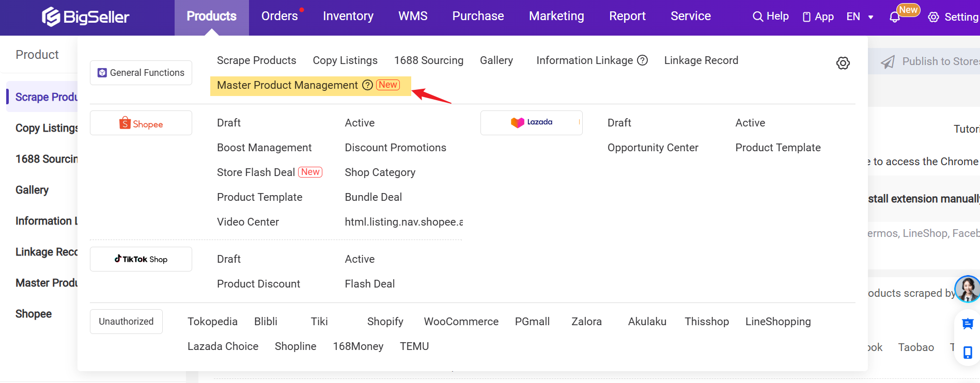Click the mobile phone floating icon
Image resolution: width=980 pixels, height=383 pixels.
tap(968, 353)
